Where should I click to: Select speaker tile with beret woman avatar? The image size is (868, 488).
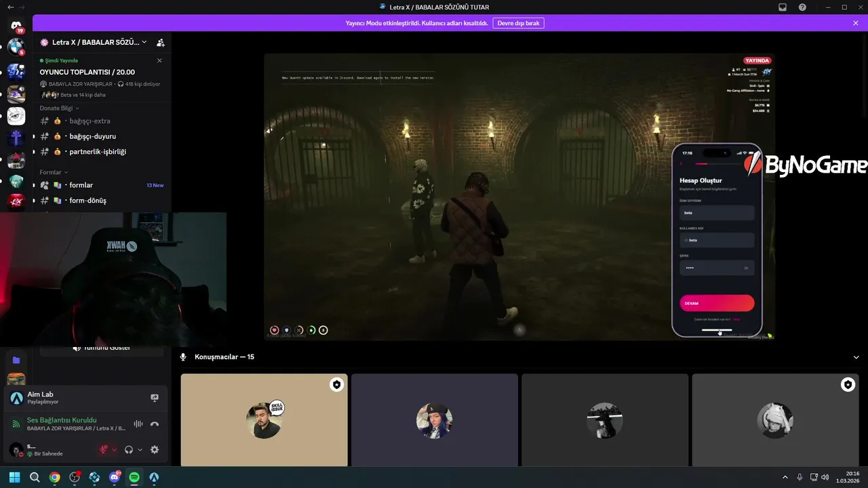(x=434, y=420)
